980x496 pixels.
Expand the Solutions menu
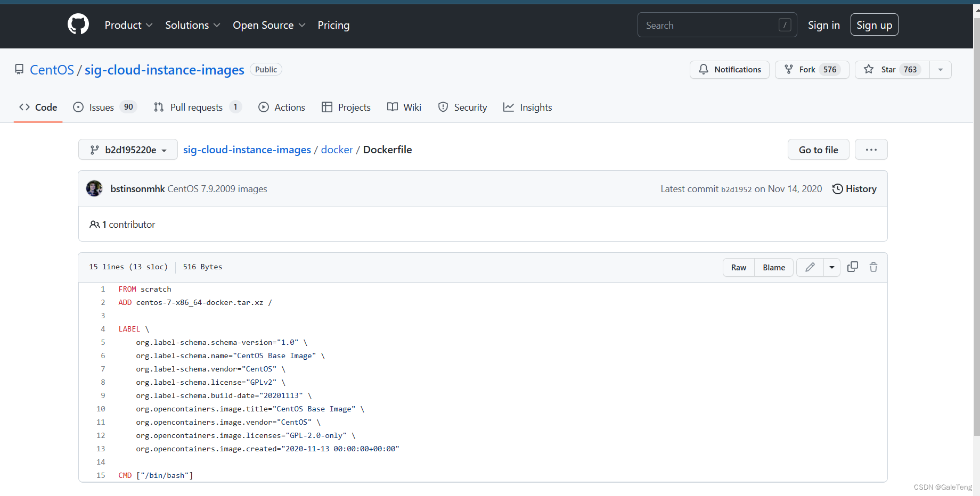click(192, 25)
